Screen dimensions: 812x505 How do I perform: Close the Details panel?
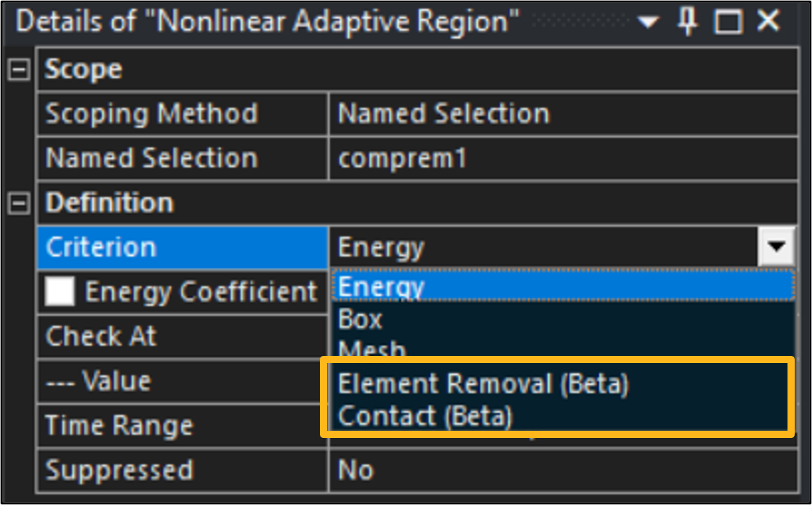[x=768, y=22]
